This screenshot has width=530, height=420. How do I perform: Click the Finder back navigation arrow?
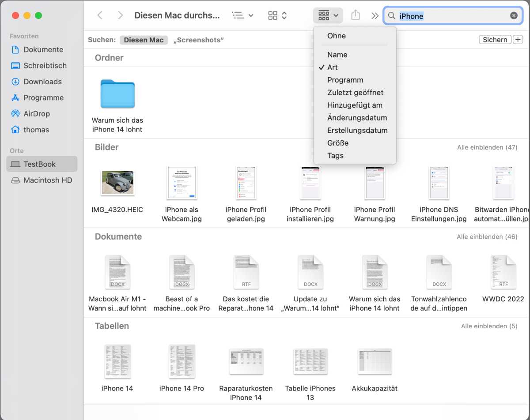click(x=100, y=15)
